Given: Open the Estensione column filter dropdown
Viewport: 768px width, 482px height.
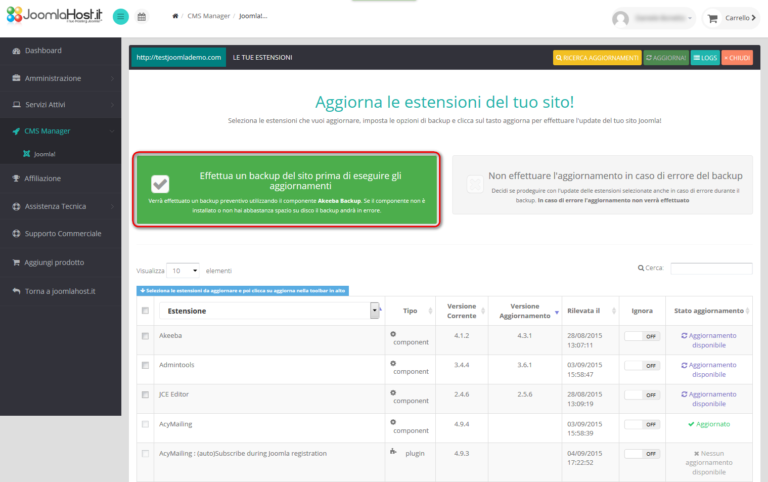Looking at the screenshot, I should click(x=374, y=311).
